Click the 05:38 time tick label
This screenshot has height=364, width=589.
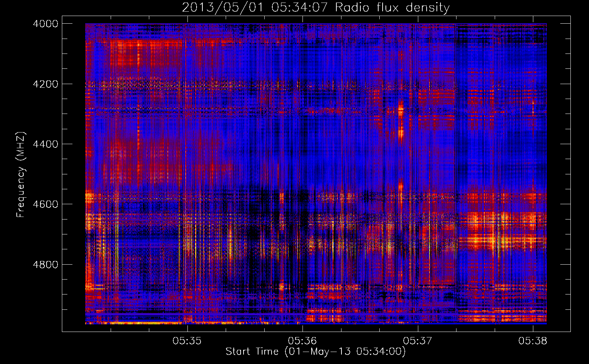(x=533, y=341)
